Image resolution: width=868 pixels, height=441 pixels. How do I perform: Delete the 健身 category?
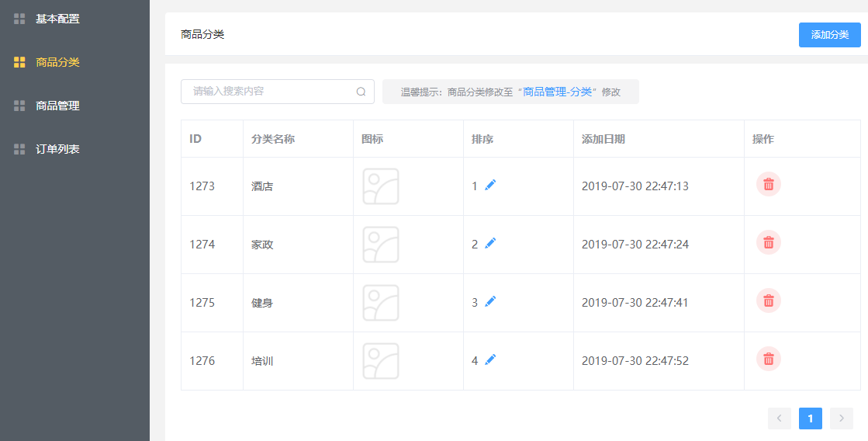coord(769,300)
